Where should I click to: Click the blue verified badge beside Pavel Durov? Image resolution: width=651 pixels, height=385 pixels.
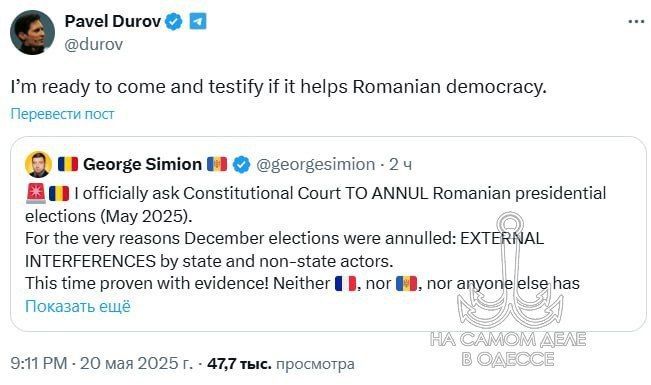pos(174,21)
